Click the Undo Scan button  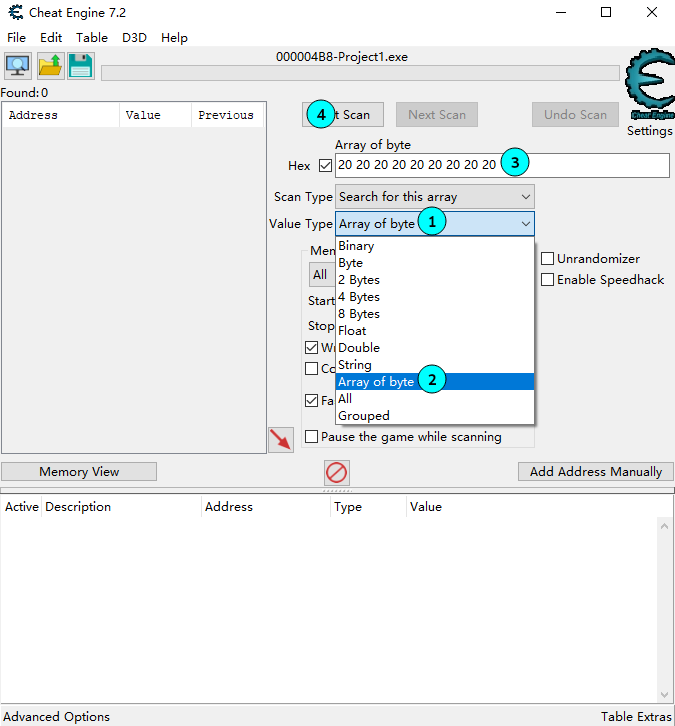tap(575, 114)
